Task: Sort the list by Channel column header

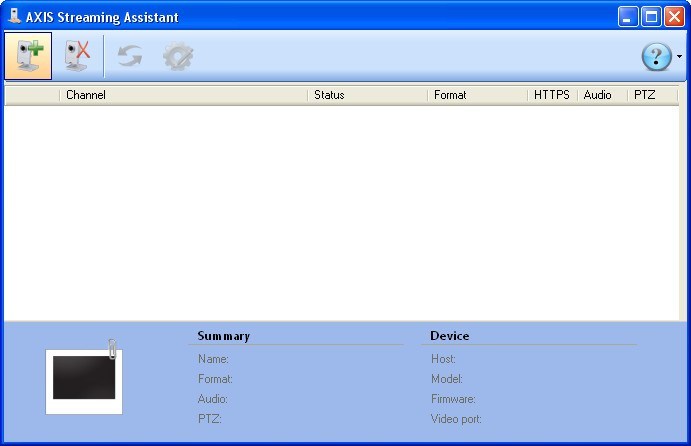Action: (183, 95)
